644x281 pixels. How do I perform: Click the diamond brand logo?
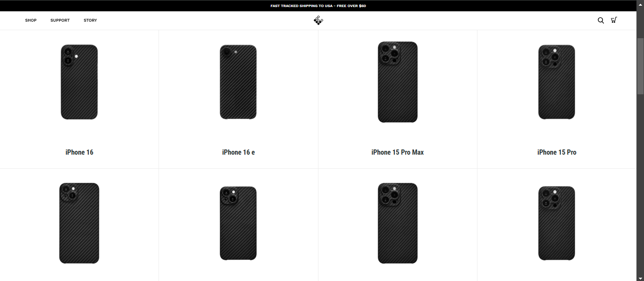[x=318, y=20]
